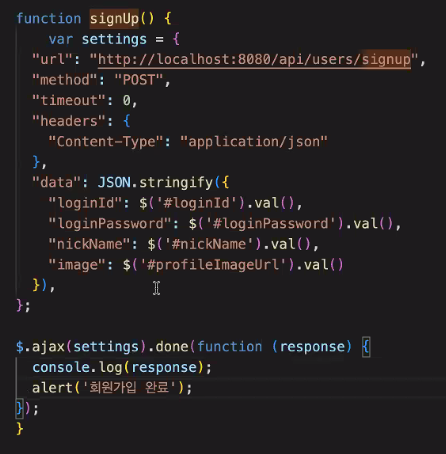Open the localhost signup URL link
The height and width of the screenshot is (454, 446).
tap(254, 59)
